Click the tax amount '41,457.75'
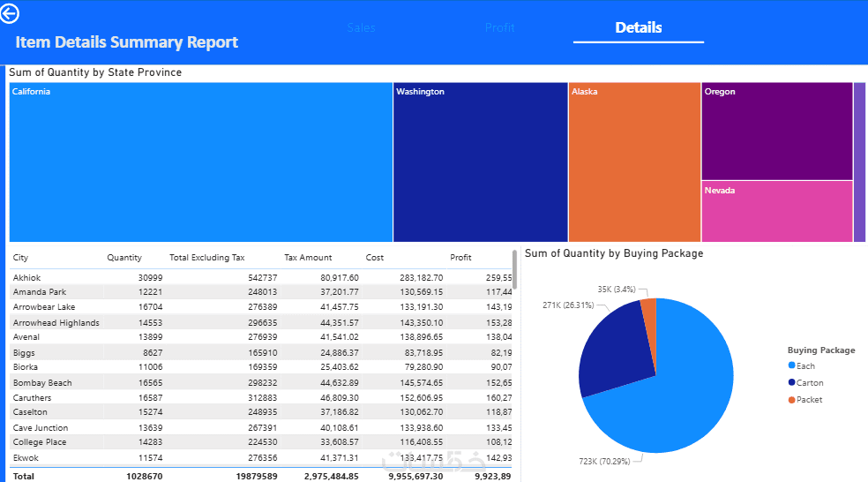Viewport: 868px width, 482px height. (339, 307)
